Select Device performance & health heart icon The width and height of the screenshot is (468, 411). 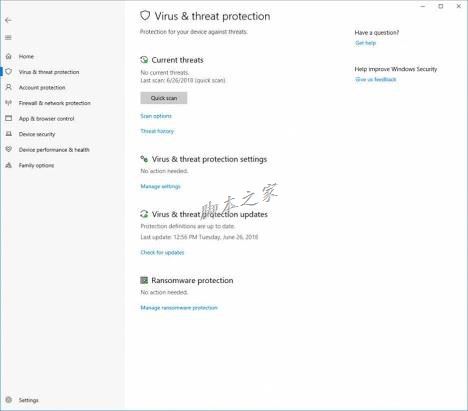click(9, 149)
